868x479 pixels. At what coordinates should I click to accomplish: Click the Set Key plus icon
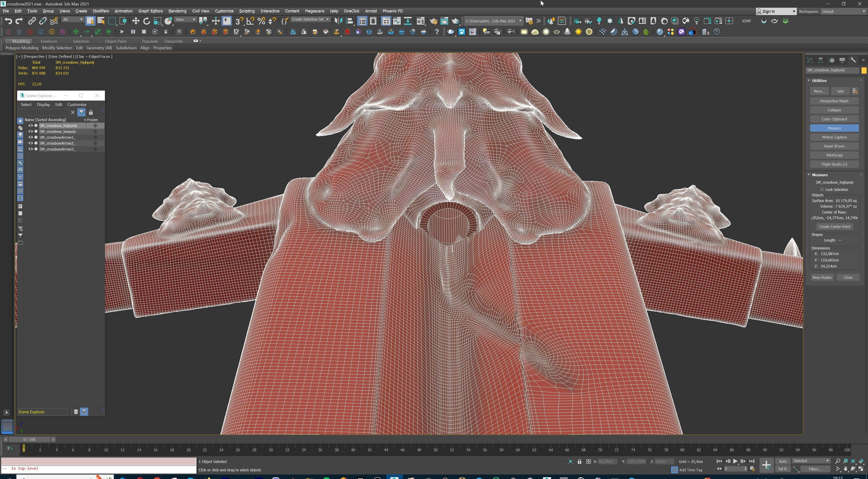tap(766, 465)
